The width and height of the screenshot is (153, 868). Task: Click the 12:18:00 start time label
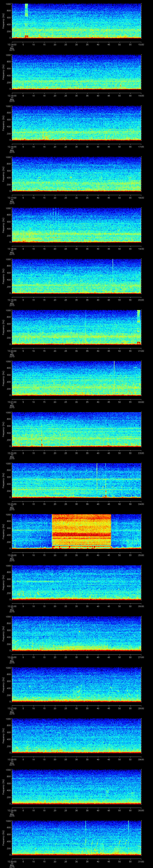point(12,249)
